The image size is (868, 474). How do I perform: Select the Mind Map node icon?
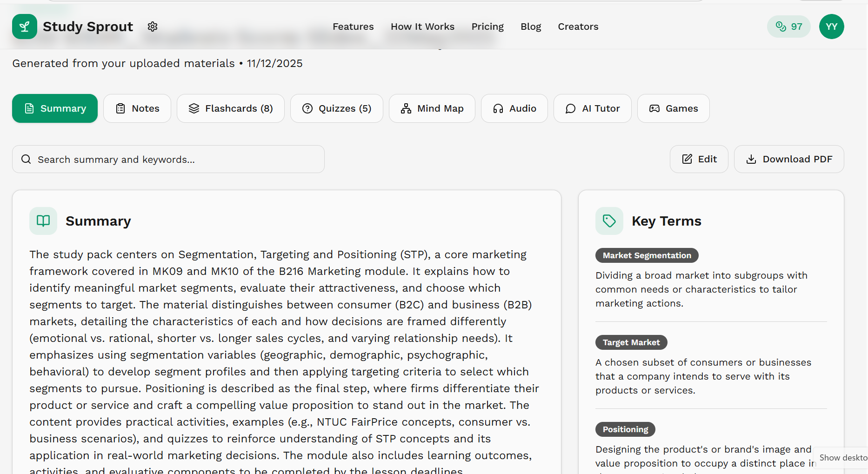click(405, 108)
